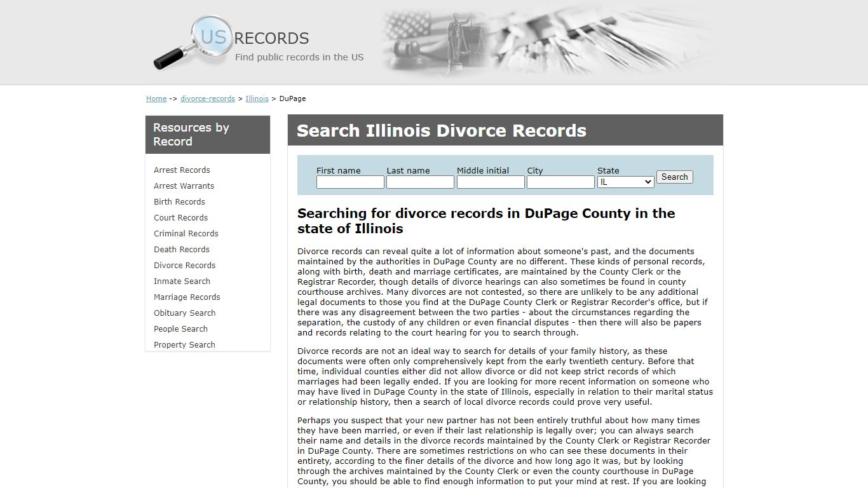Select People Search sidebar link
This screenshot has width=868, height=488.
[180, 329]
